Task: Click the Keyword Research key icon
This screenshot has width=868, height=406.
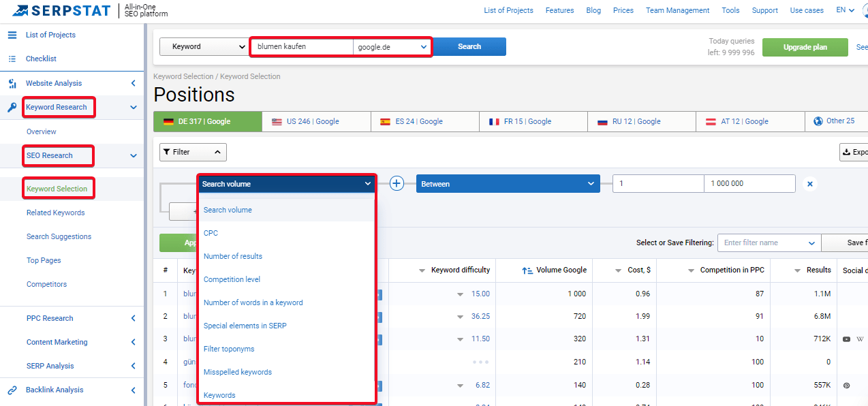Action: click(12, 108)
